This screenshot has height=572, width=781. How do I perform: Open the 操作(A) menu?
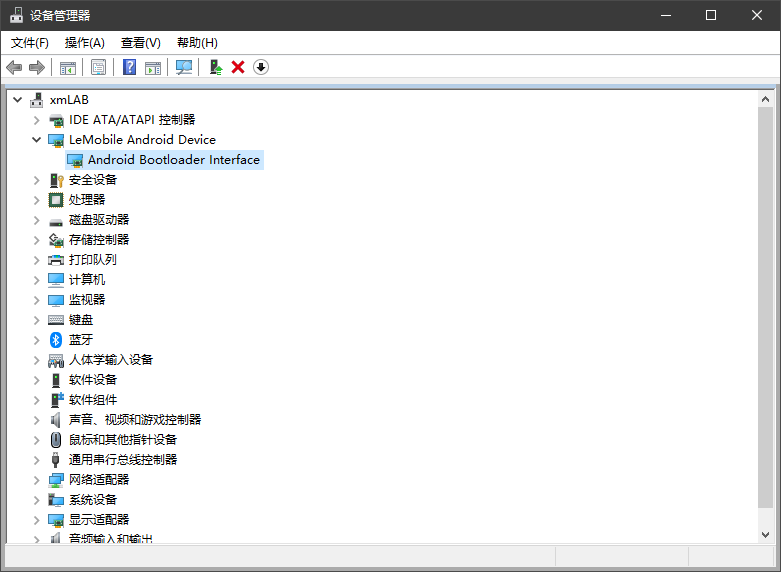84,43
